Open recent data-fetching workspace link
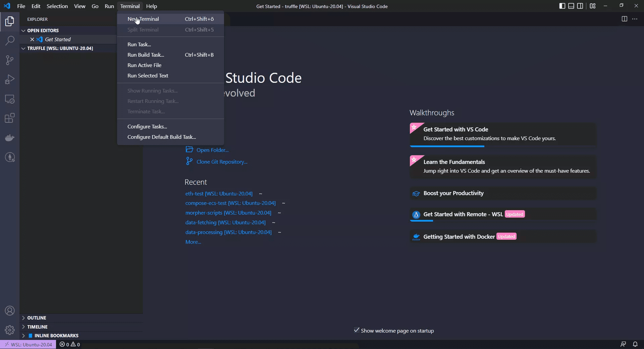 tap(225, 222)
